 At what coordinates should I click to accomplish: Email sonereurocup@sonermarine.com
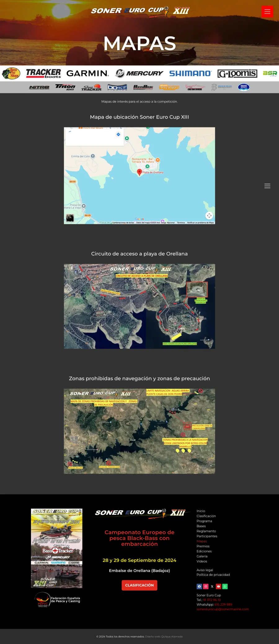223,609
